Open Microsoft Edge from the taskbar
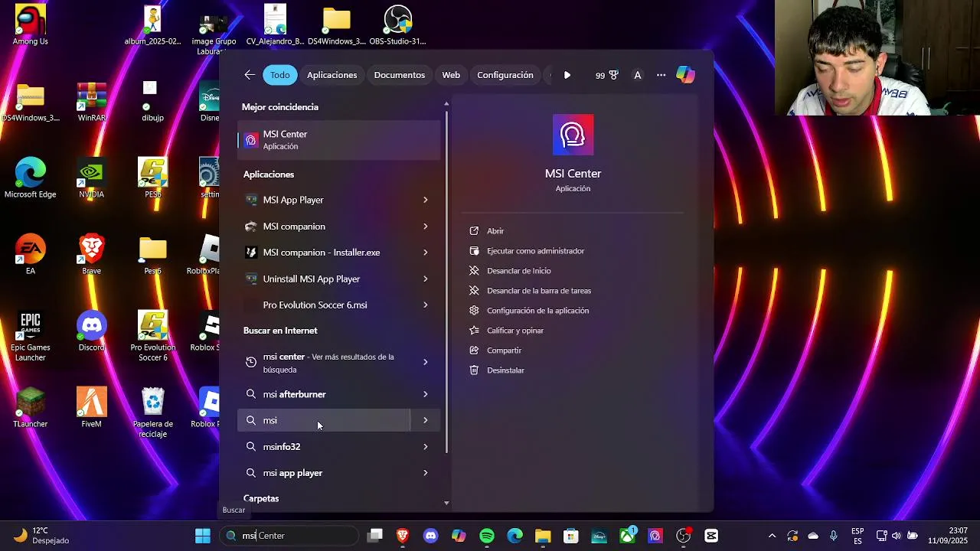 [x=515, y=536]
